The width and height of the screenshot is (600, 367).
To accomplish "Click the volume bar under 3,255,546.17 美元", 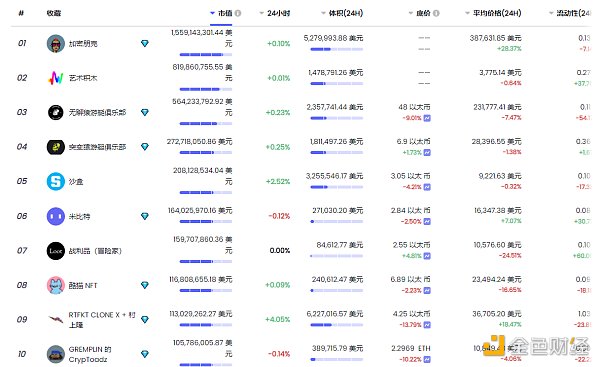I will [x=337, y=187].
